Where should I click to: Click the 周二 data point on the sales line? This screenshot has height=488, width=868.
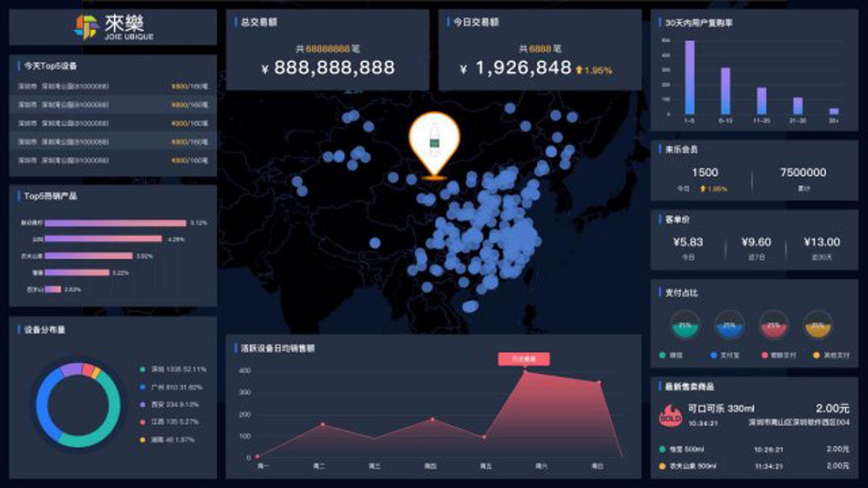pos(322,424)
